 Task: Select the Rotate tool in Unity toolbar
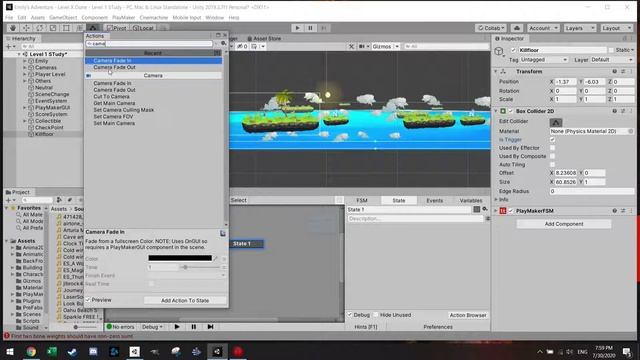tap(40, 28)
